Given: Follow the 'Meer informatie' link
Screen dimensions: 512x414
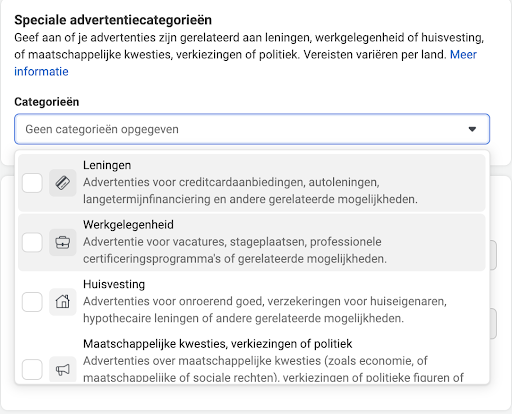Looking at the screenshot, I should 463,54.
